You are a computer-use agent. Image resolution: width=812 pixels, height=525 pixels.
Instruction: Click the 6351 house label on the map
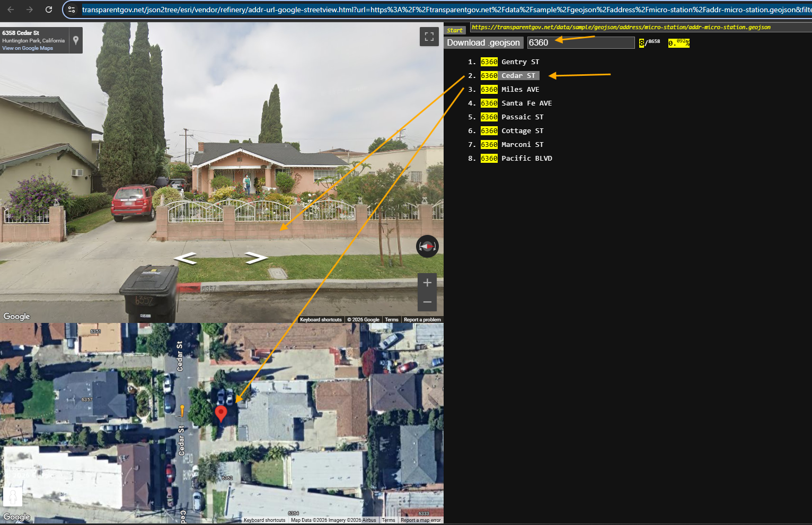(x=95, y=331)
